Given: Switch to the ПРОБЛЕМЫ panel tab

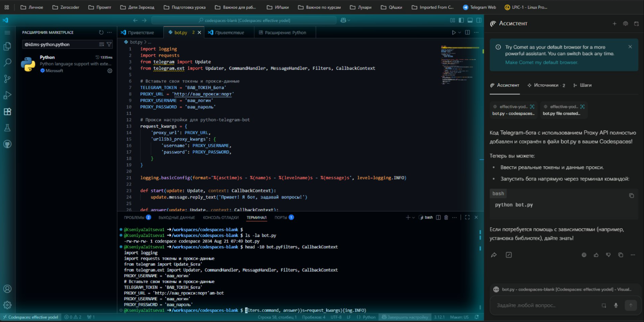Looking at the screenshot, I should click(x=134, y=218).
